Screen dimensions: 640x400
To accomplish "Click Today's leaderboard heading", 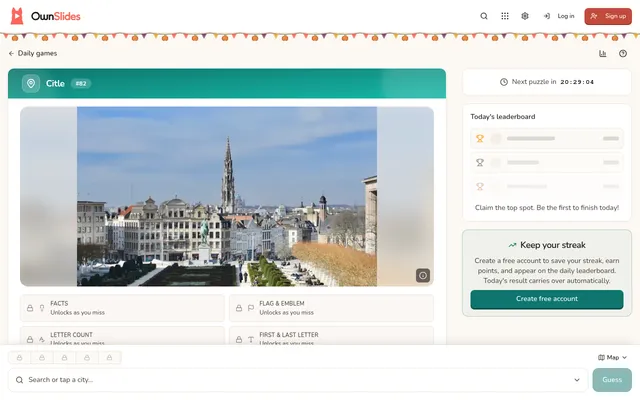I will click(502, 117).
